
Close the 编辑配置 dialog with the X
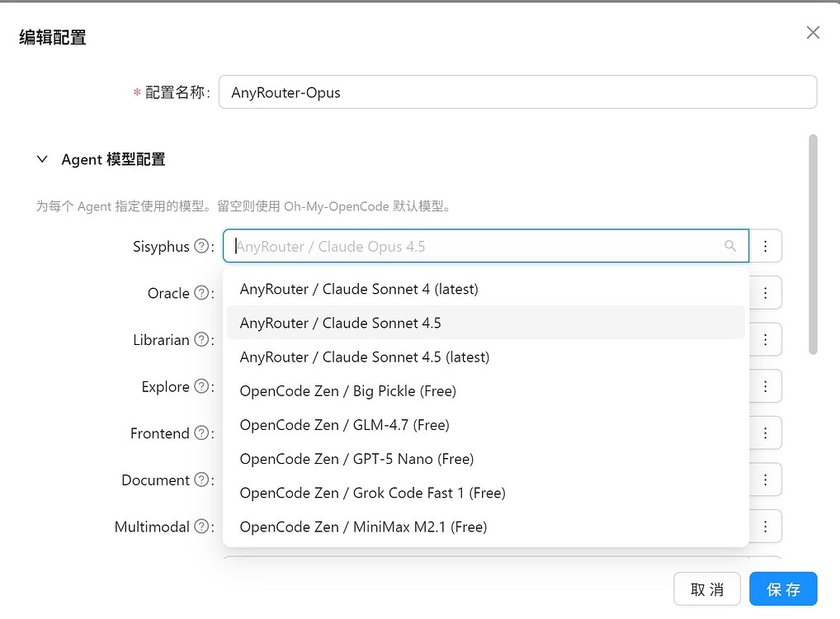coord(813,33)
